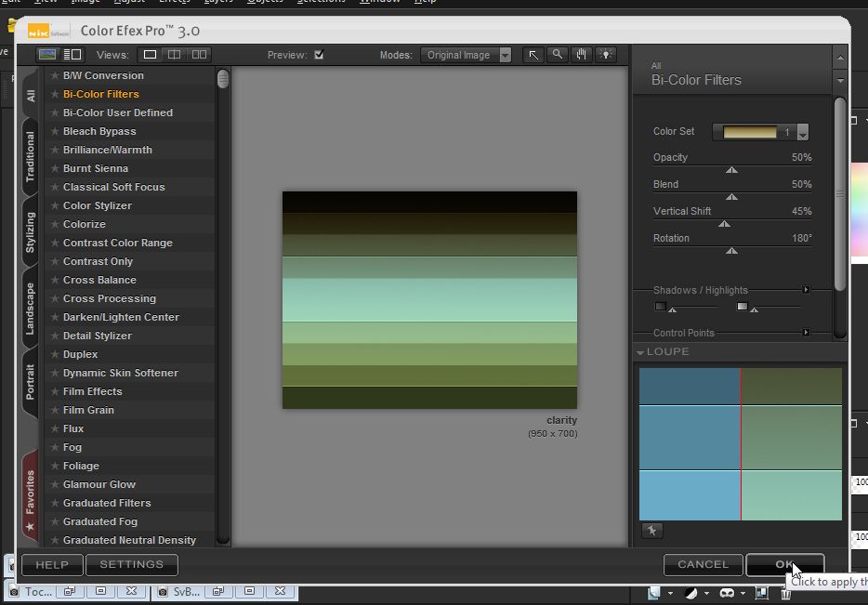868x605 pixels.
Task: Open the Modes dropdown
Action: click(x=466, y=55)
